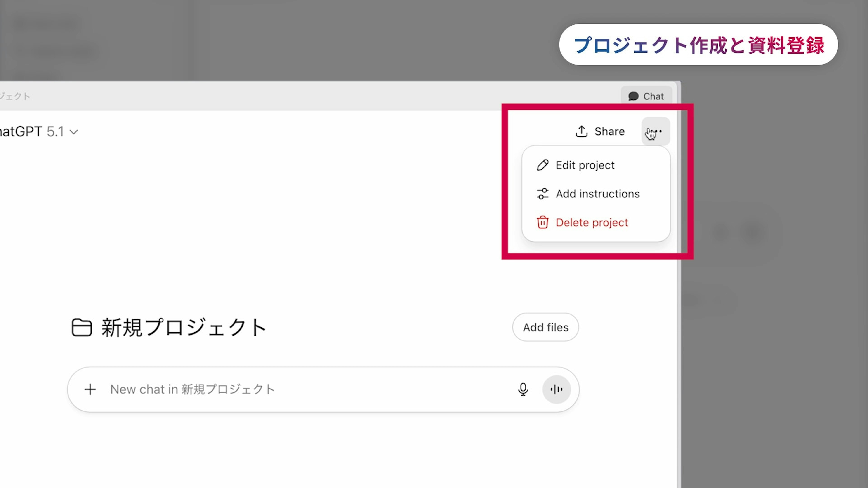This screenshot has width=868, height=488.
Task: Select Edit project from the menu
Action: 585,165
